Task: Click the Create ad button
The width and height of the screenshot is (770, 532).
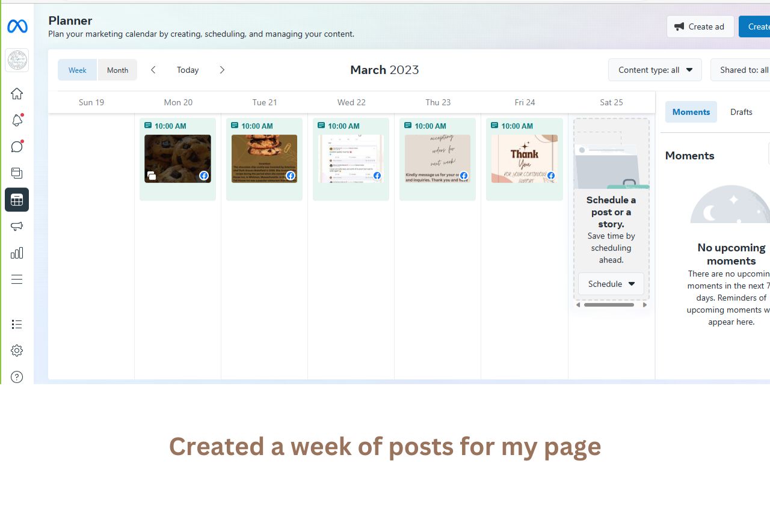Action: click(x=700, y=26)
